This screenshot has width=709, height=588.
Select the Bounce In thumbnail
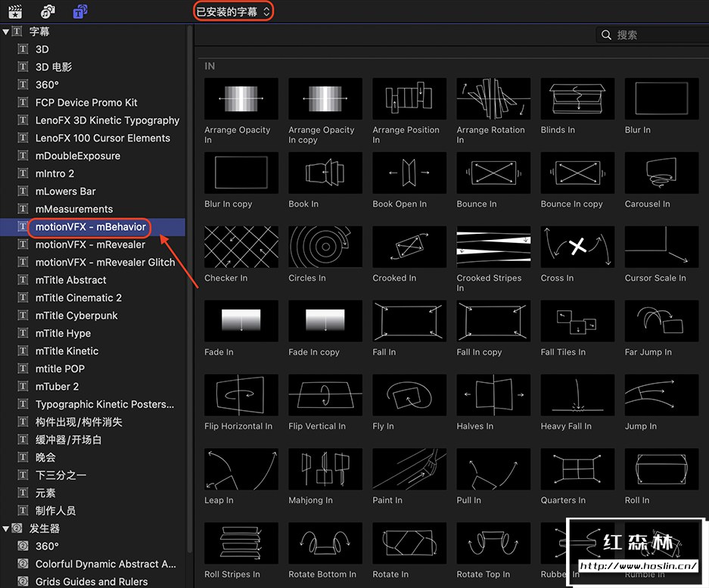493,173
